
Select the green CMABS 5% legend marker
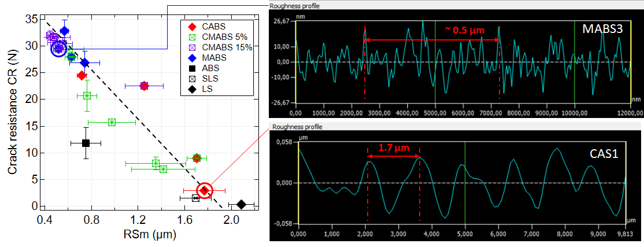pyautogui.click(x=191, y=37)
